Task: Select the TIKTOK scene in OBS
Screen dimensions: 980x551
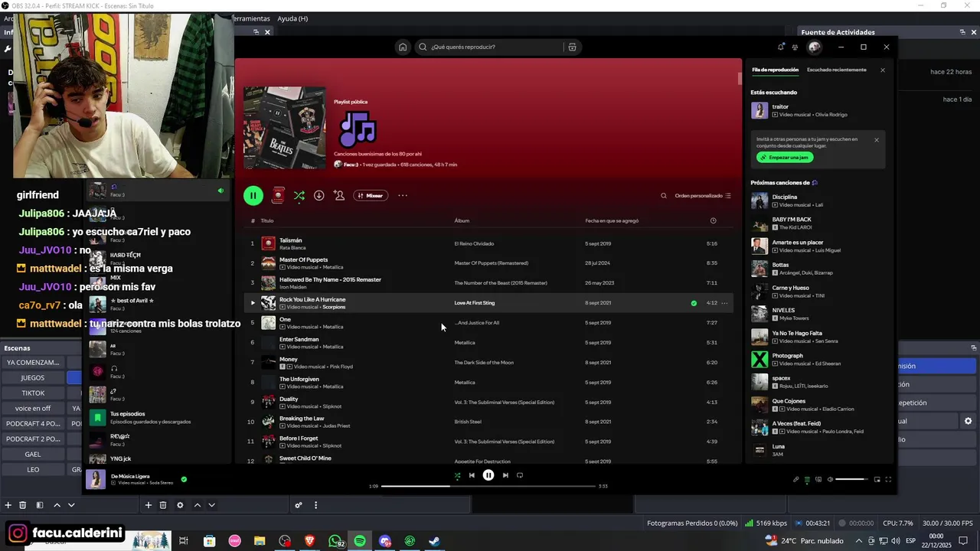Action: [x=33, y=393]
